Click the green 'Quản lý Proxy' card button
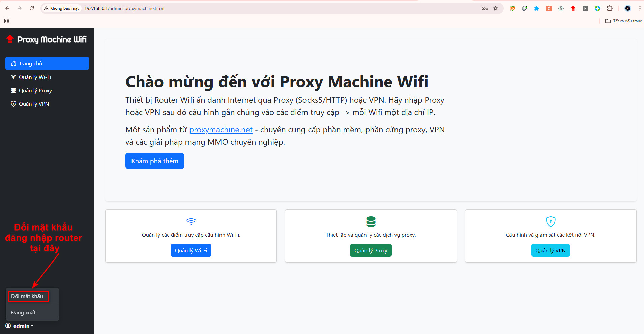644x334 pixels. pyautogui.click(x=371, y=250)
